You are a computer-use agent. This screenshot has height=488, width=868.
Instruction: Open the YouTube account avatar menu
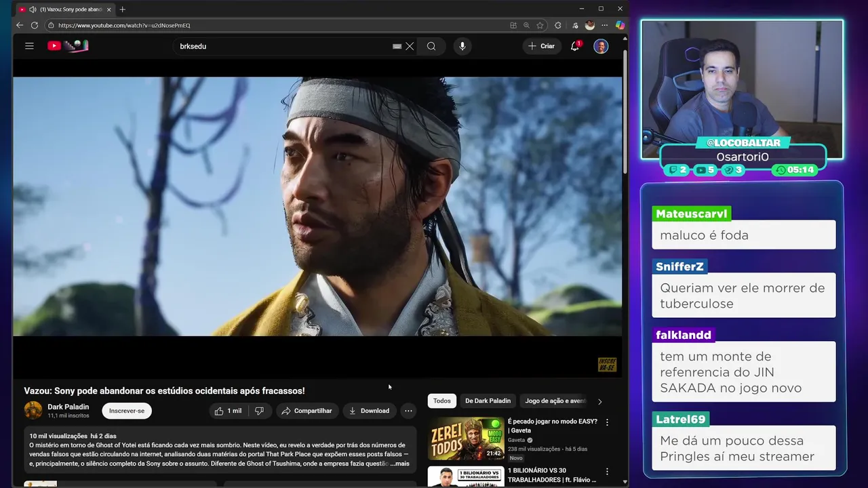(601, 46)
